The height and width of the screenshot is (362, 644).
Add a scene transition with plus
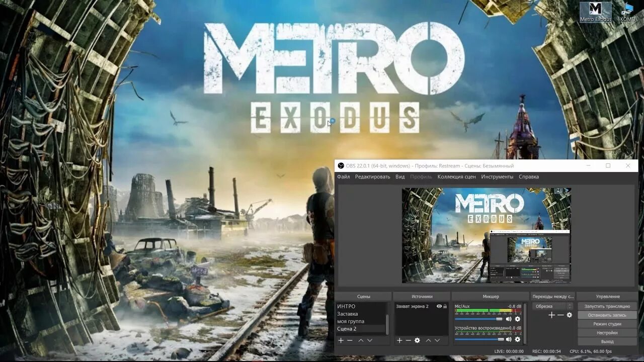(x=551, y=315)
